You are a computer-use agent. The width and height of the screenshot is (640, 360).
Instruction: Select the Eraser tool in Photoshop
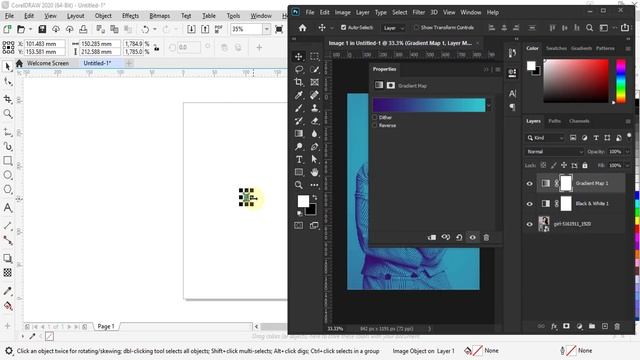click(314, 121)
